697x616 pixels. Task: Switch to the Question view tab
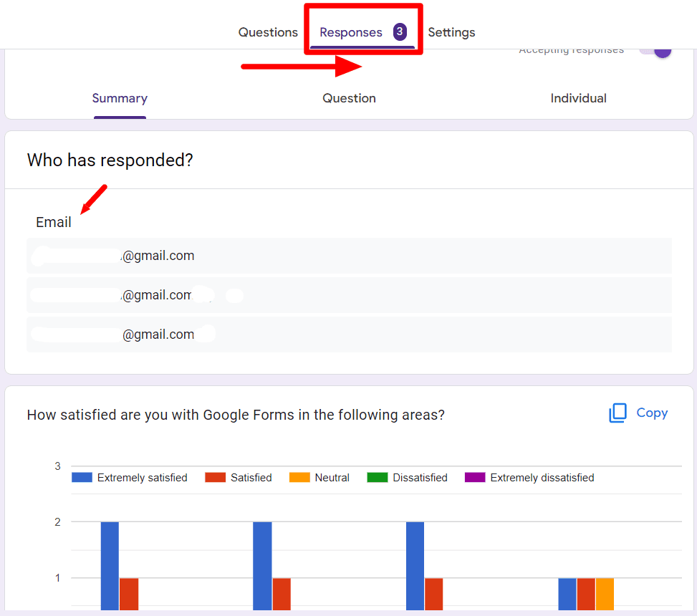pos(349,98)
